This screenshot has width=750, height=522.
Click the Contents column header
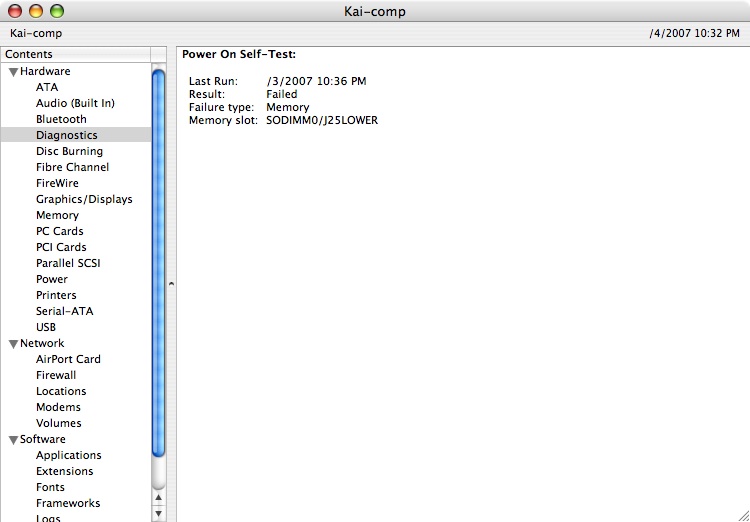(x=76, y=54)
